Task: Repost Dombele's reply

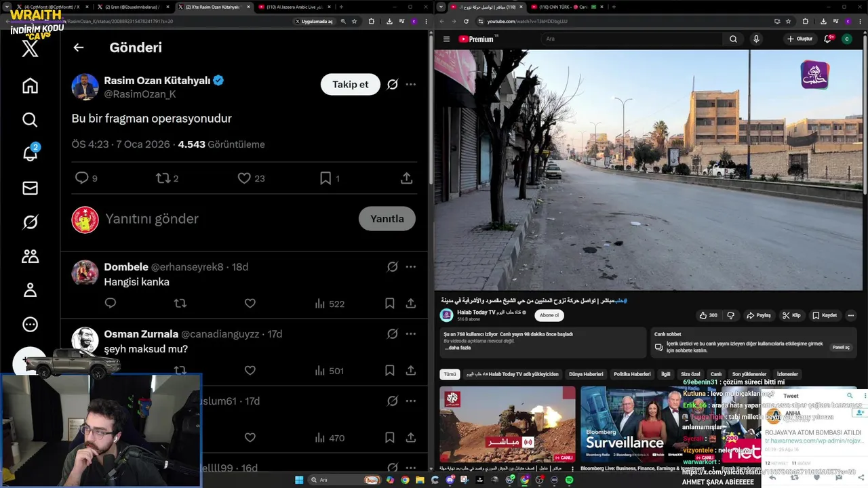Action: coord(180,304)
